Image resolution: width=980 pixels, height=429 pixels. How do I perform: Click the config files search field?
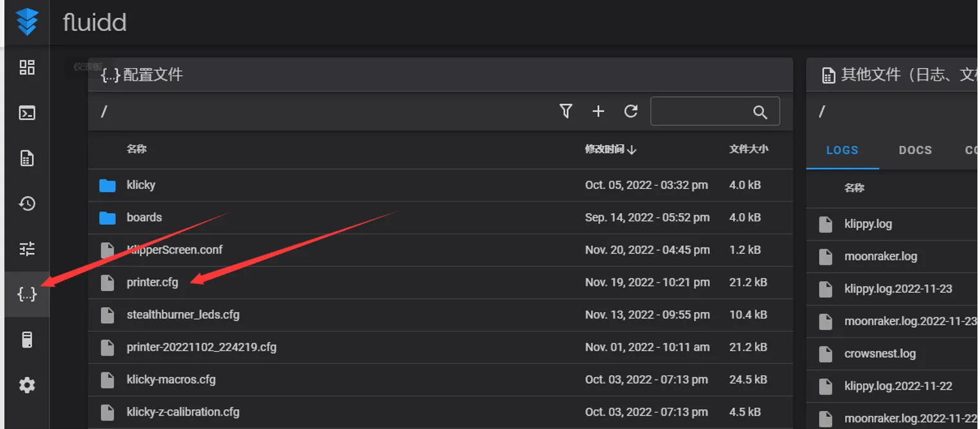700,112
